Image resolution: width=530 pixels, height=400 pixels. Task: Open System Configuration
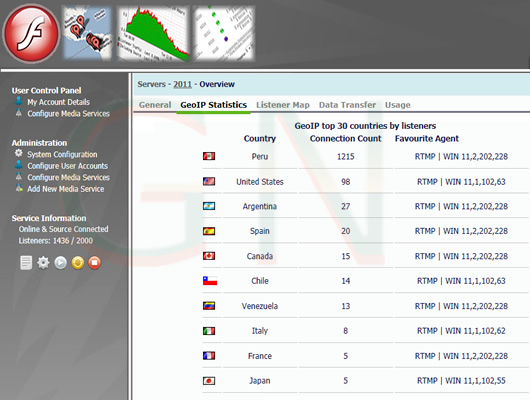click(x=62, y=154)
